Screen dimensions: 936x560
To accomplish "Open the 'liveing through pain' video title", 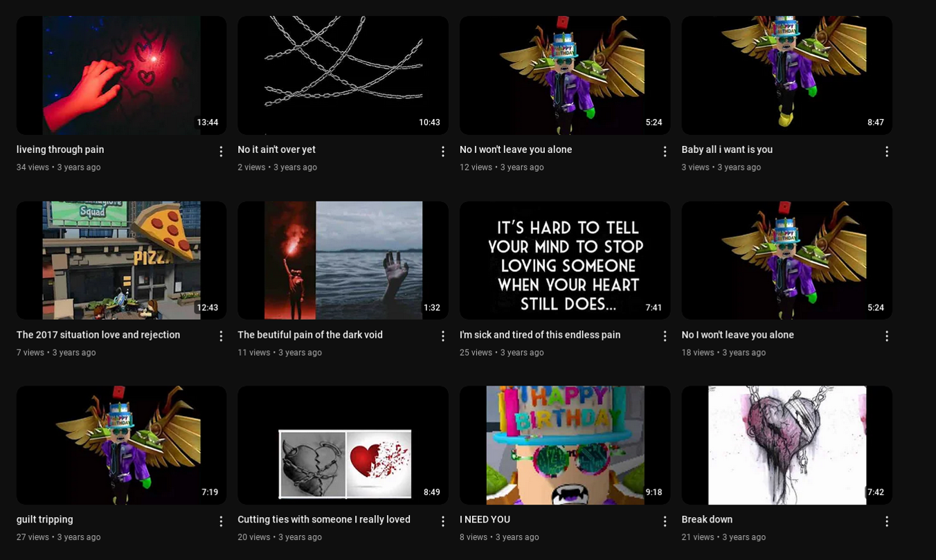I will (x=60, y=150).
